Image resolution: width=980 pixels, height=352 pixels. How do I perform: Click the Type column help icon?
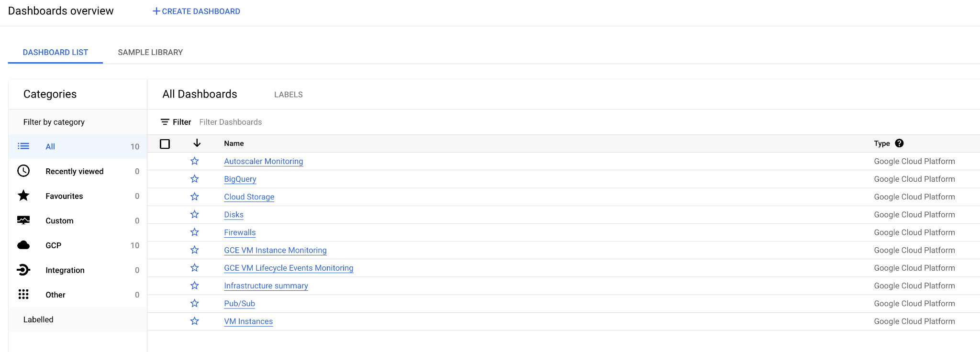pyautogui.click(x=899, y=143)
